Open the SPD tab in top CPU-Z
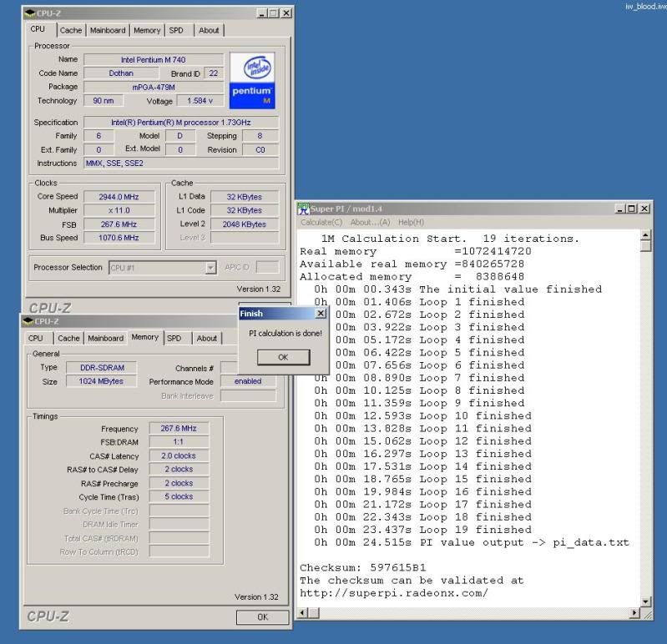The image size is (667, 644). tap(176, 30)
